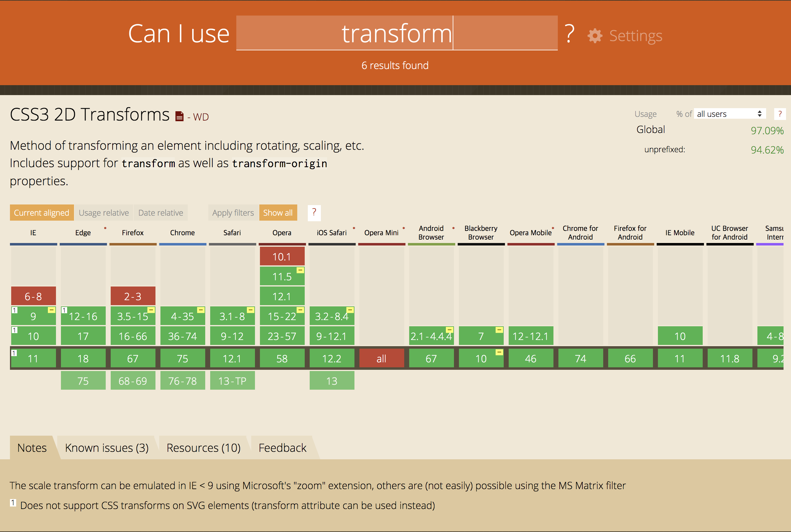791x532 pixels.
Task: Click the transform search input field
Action: click(x=396, y=33)
